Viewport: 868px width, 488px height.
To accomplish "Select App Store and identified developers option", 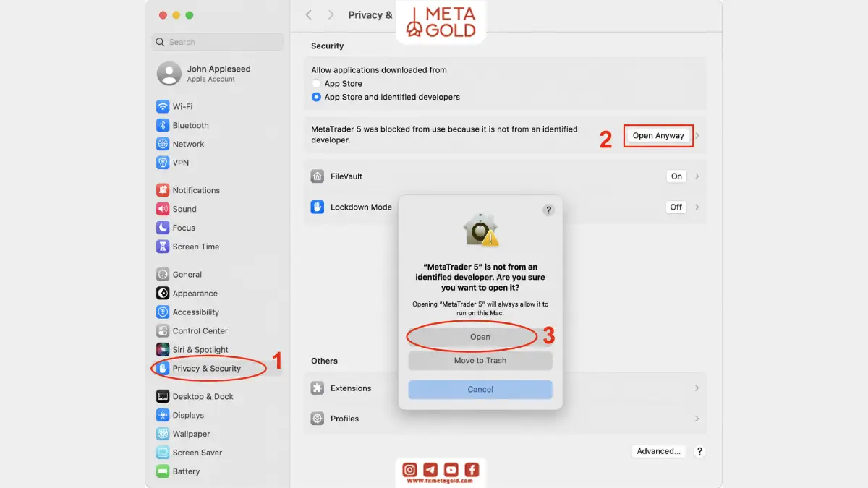I will (x=316, y=97).
